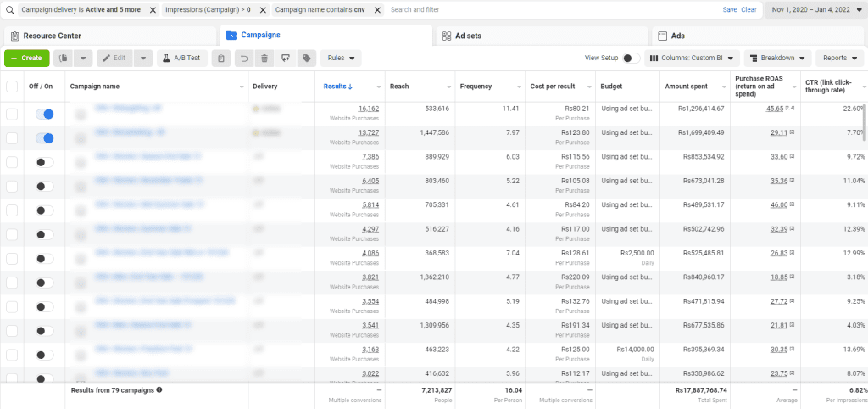Viewport: 868px width, 409px height.
Task: Click the A/B Test flask button
Action: (182, 58)
